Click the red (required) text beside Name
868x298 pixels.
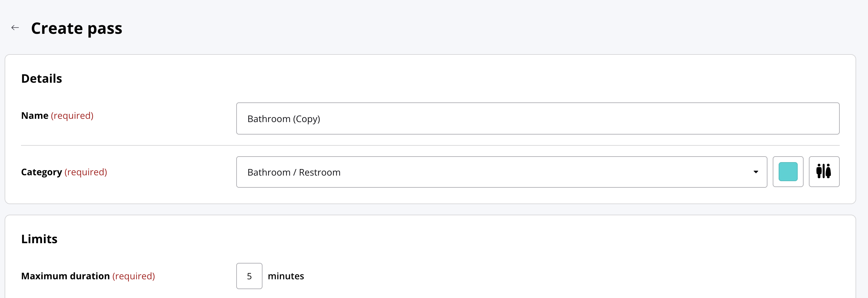[72, 116]
